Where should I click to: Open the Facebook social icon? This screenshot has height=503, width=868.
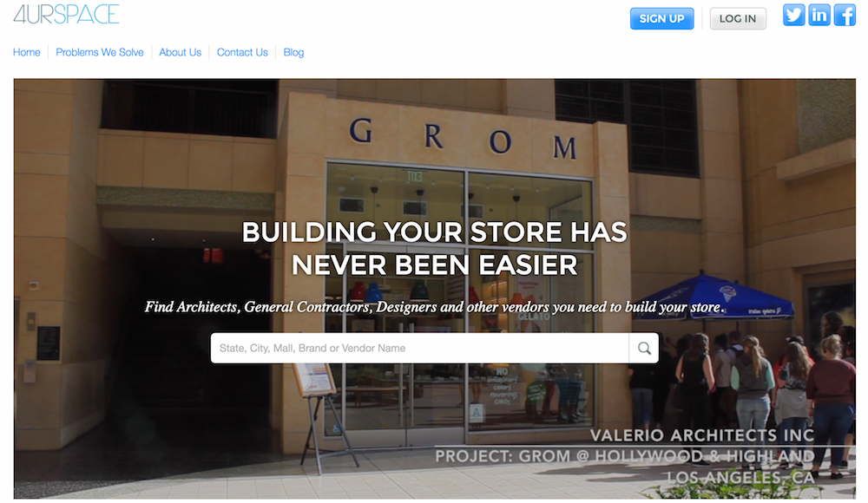click(x=845, y=15)
